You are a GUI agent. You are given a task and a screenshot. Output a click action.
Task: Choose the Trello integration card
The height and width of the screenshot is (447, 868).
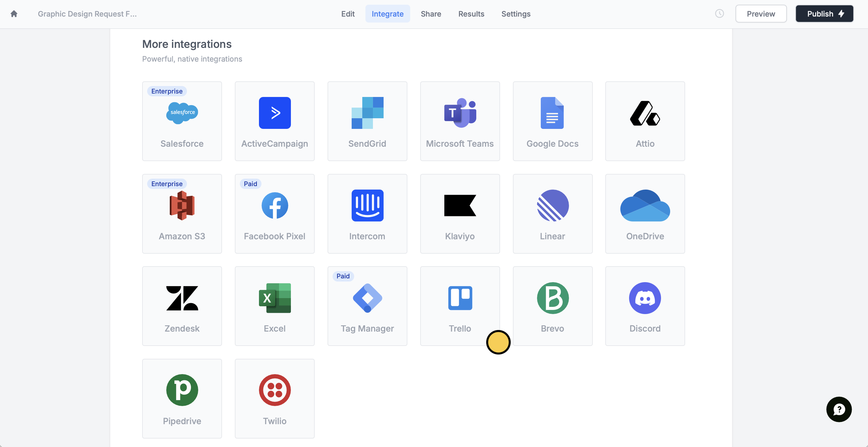(460, 306)
